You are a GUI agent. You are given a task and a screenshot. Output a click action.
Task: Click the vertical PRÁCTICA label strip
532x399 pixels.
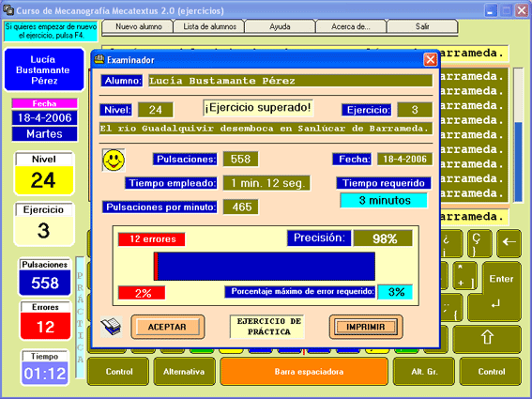[x=80, y=317]
